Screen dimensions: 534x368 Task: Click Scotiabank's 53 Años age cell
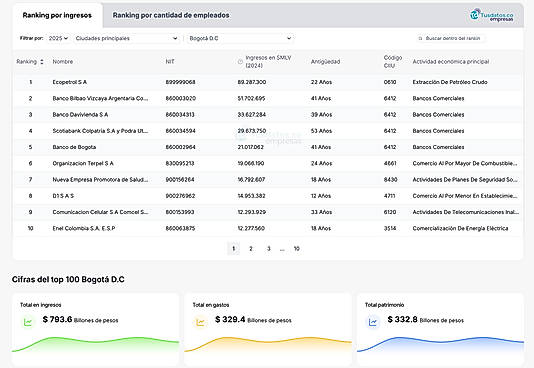[321, 131]
